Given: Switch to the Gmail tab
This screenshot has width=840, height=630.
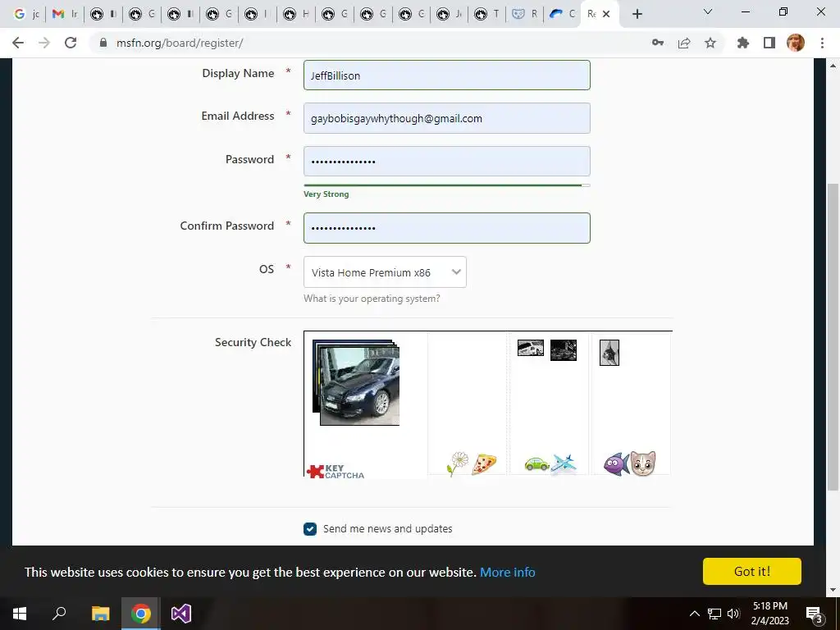Looking at the screenshot, I should (64, 14).
